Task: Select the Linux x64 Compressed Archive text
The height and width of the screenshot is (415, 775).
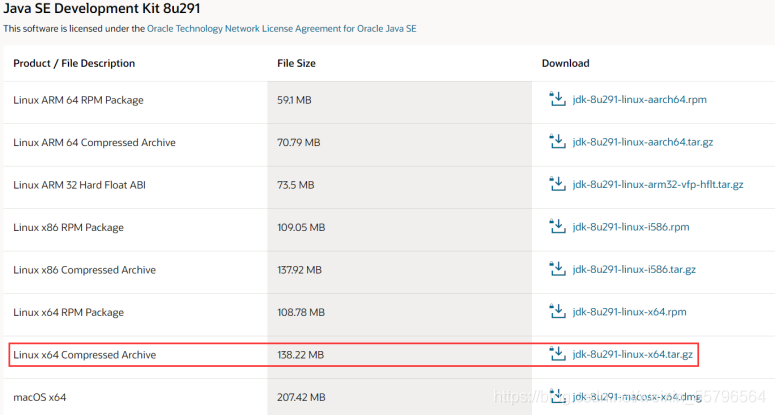Action: 85,355
